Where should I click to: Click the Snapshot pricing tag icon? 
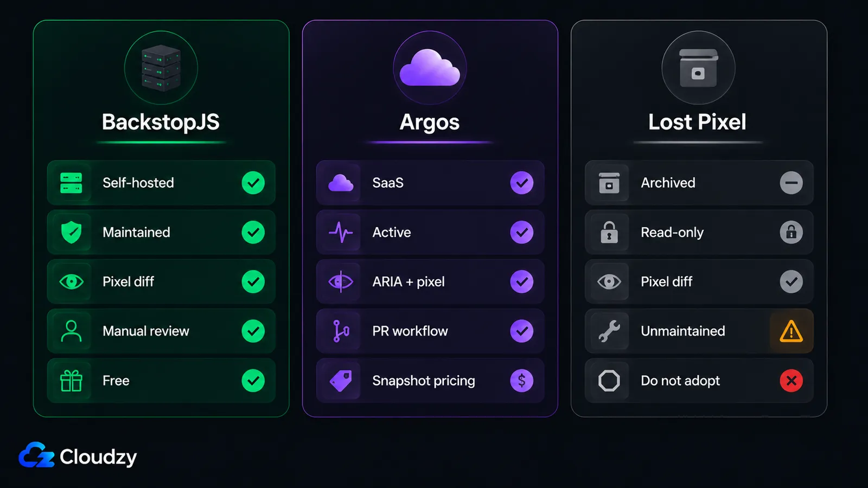[341, 381]
